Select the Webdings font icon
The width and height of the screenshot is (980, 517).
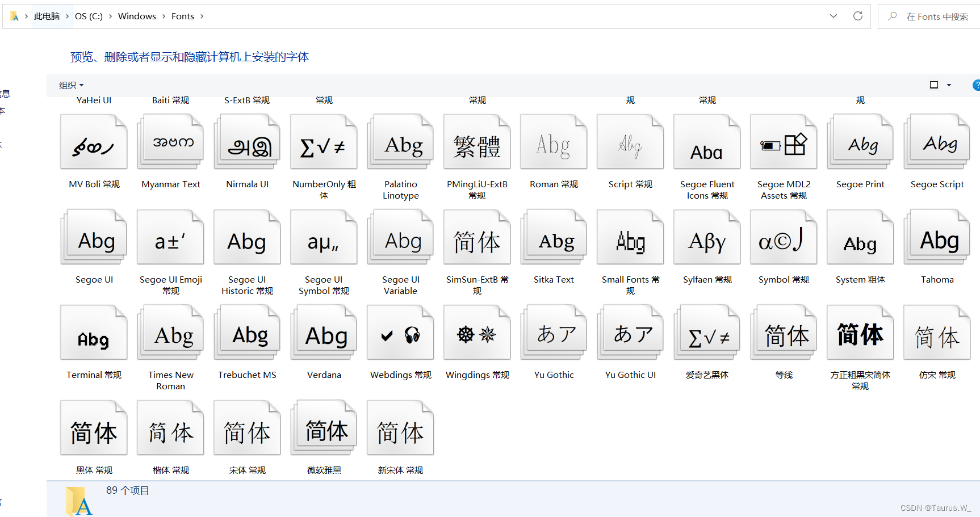400,333
